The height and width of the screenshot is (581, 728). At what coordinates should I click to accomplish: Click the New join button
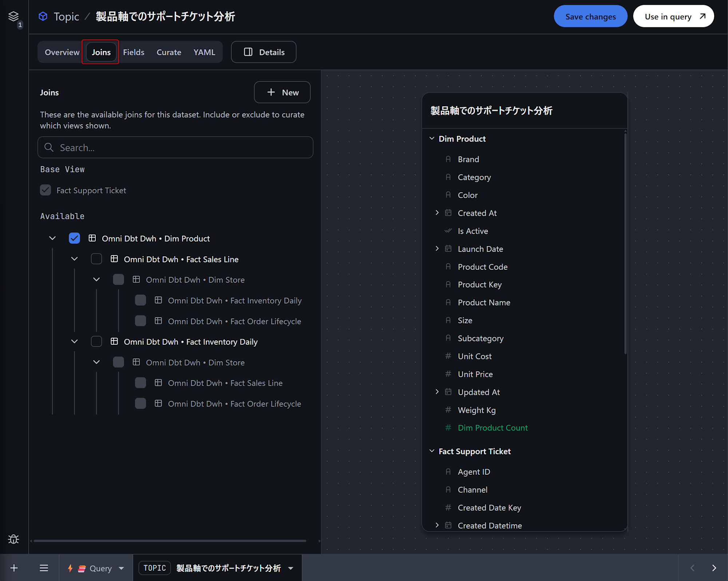tap(282, 92)
